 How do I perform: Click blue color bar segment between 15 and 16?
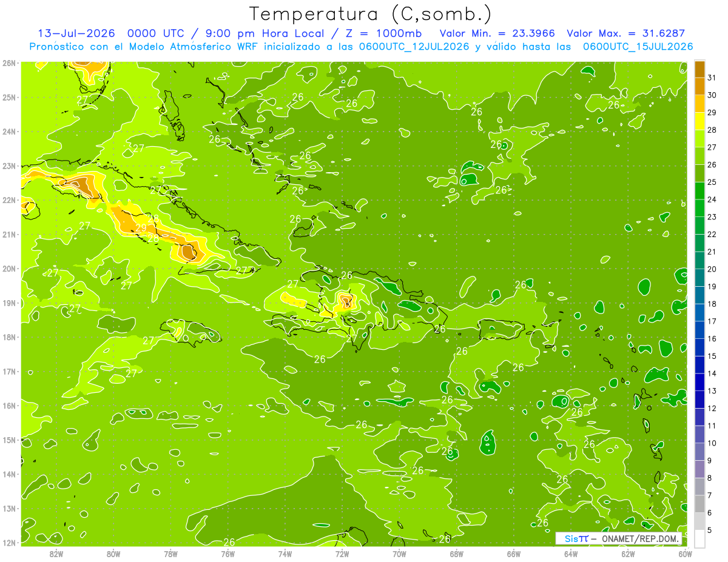(x=699, y=347)
